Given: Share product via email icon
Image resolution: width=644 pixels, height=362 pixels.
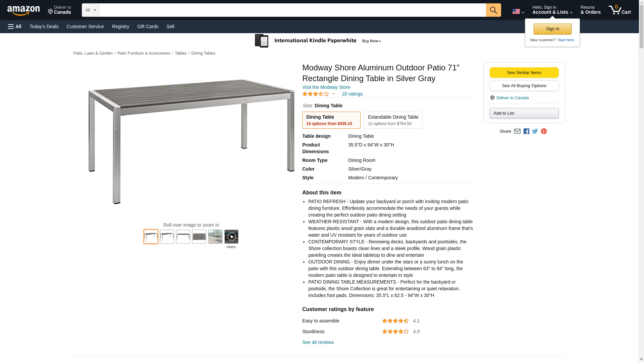Looking at the screenshot, I should click(x=517, y=131).
